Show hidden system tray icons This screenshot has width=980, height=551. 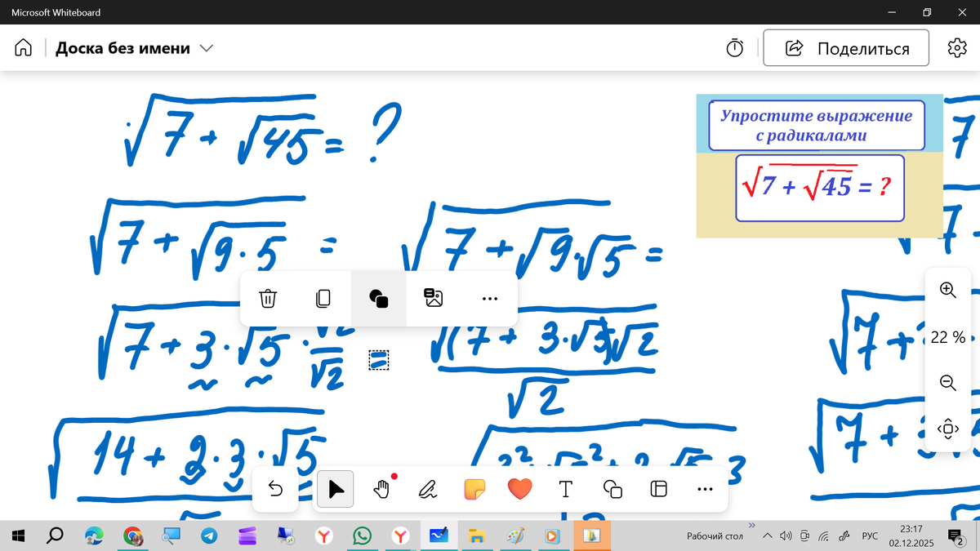767,536
